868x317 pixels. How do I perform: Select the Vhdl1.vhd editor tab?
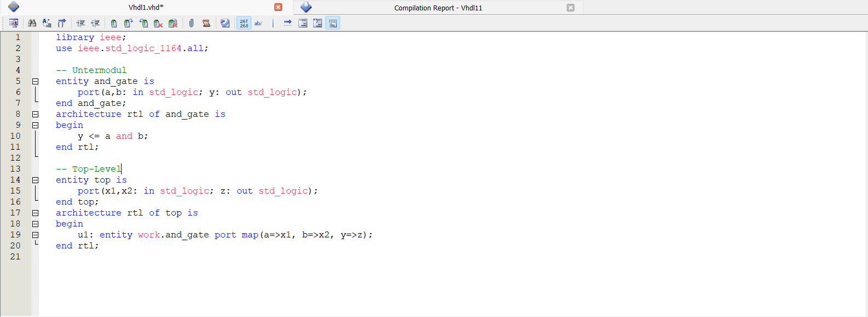[x=146, y=8]
